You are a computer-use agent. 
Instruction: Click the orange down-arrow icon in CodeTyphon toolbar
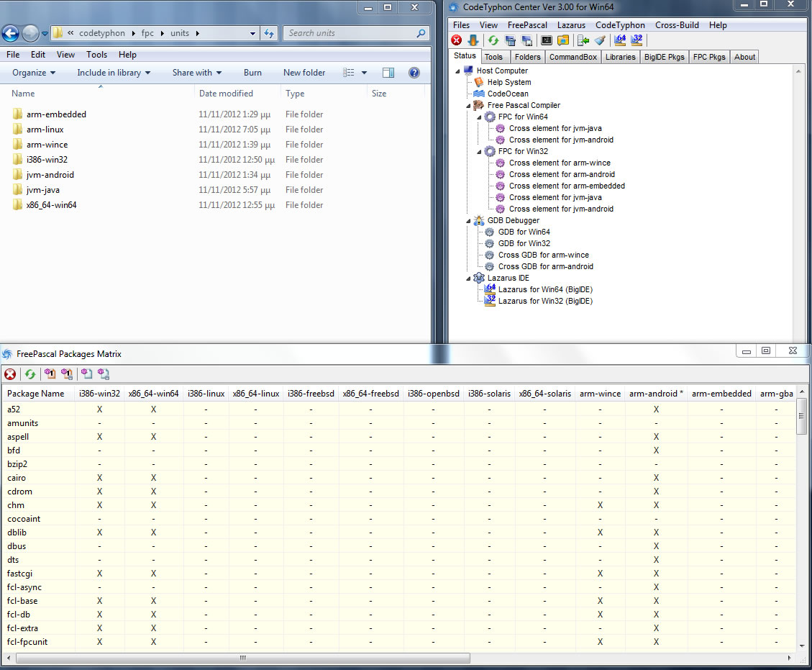473,40
